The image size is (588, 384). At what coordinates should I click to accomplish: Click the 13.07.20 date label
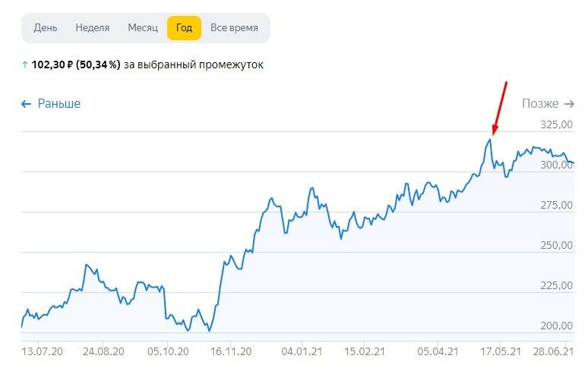(41, 351)
